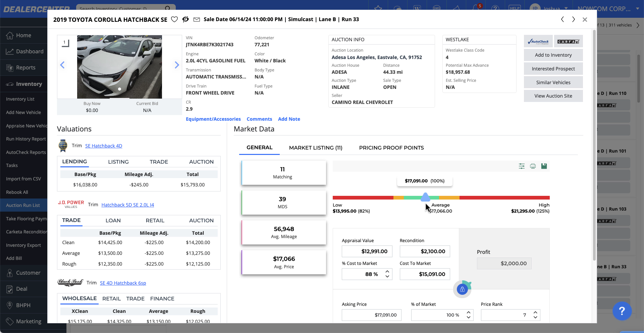Open the AutoCheck report logo button
Screen dimensions: 644x333
(538, 41)
